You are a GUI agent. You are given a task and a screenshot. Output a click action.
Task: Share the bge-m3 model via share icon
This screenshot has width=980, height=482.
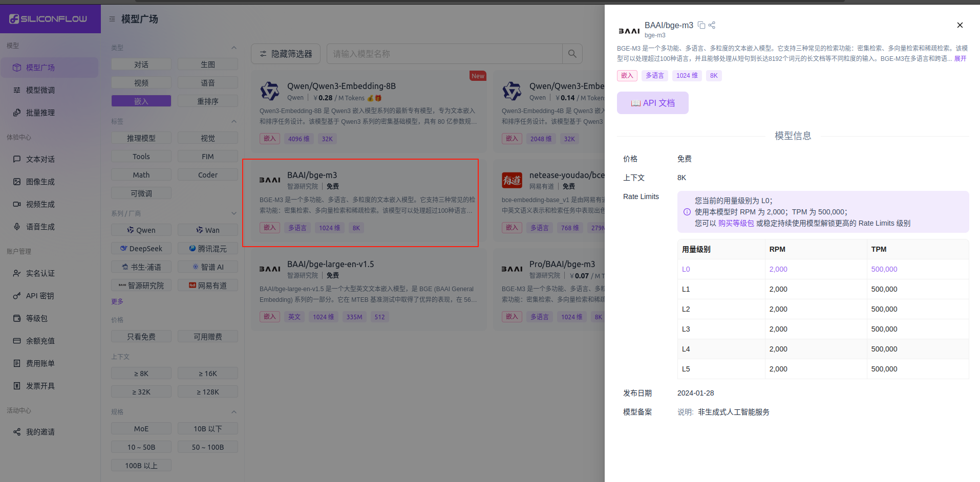point(712,25)
